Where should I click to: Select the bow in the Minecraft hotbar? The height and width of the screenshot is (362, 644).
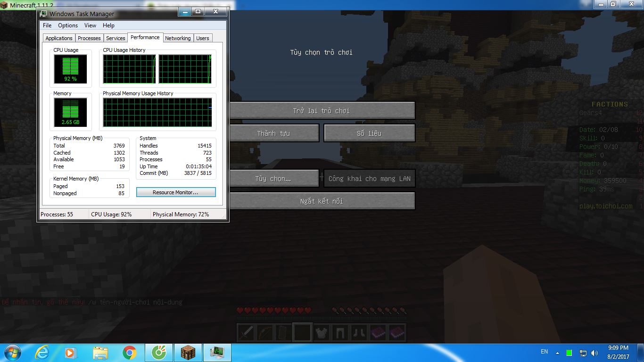264,333
